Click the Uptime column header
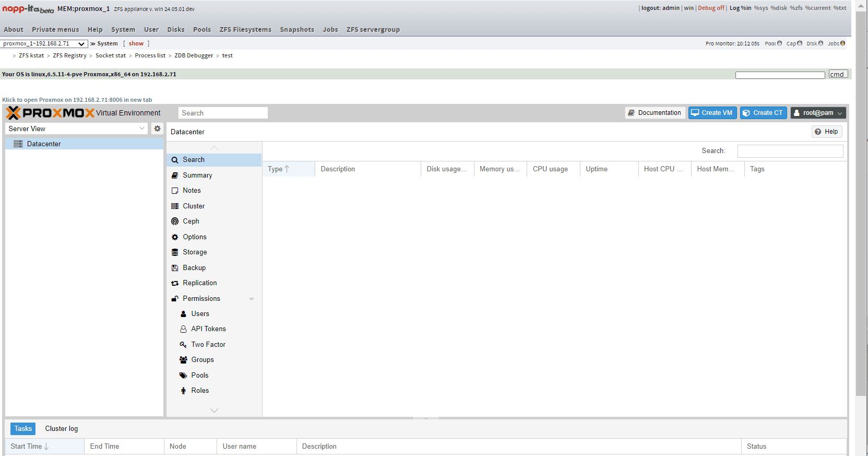Image resolution: width=868 pixels, height=456 pixels. tap(609, 169)
